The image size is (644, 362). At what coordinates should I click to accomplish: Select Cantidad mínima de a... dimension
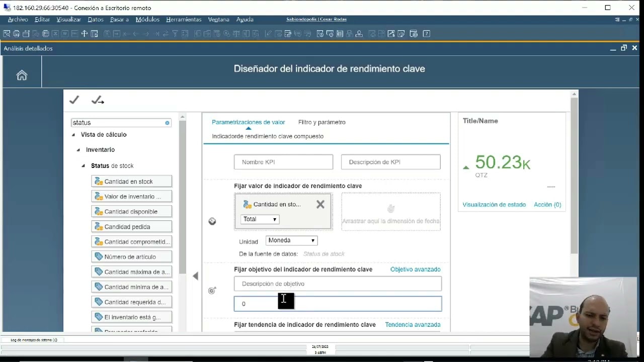point(131,287)
